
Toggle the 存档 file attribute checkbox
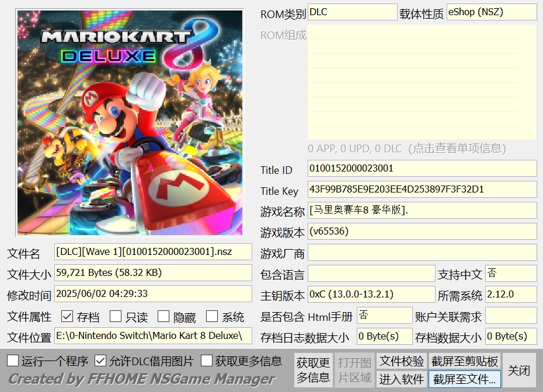68,317
